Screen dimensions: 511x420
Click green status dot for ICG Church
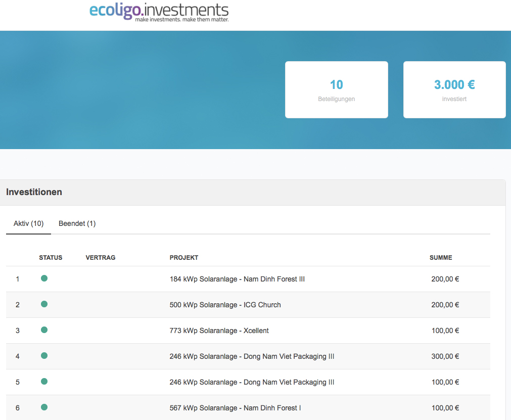tap(44, 304)
